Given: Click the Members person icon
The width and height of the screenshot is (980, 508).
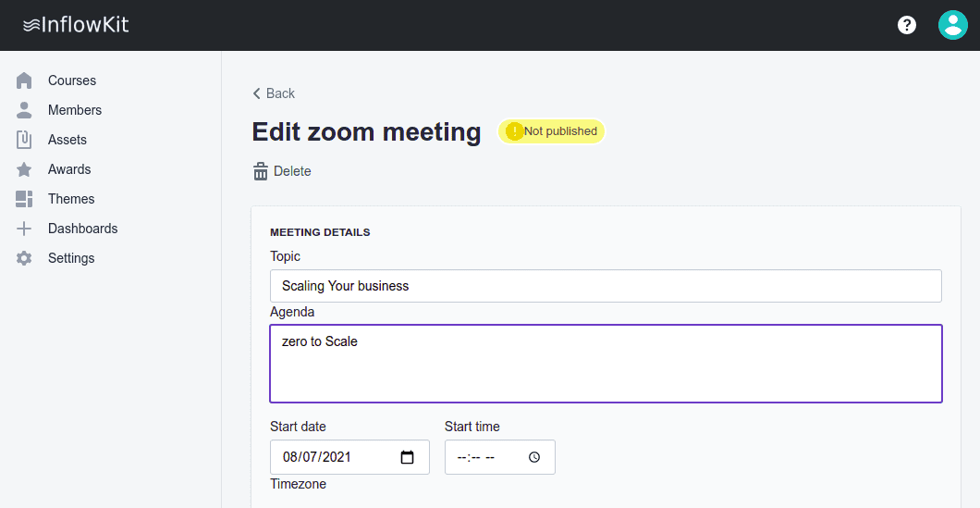Looking at the screenshot, I should pyautogui.click(x=25, y=110).
